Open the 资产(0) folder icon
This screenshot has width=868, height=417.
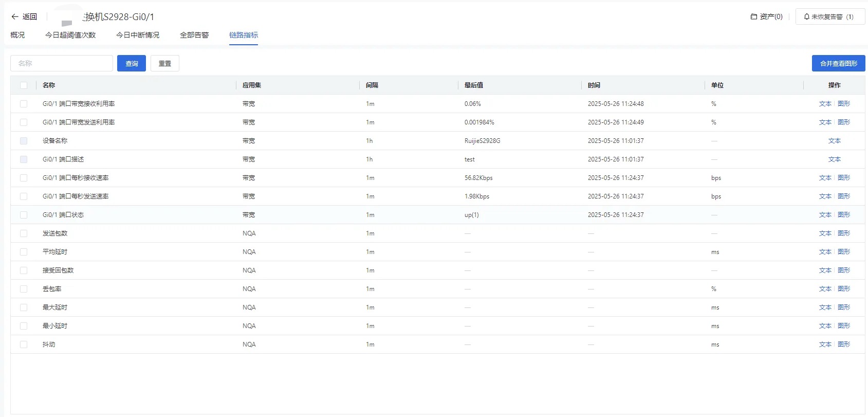tap(754, 16)
